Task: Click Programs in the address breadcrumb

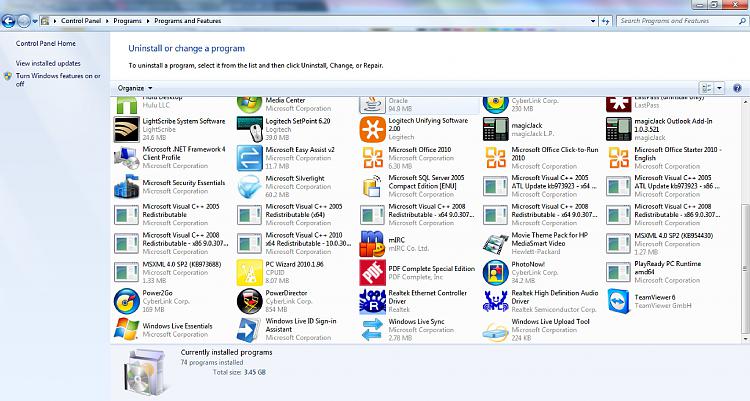Action: [x=127, y=21]
